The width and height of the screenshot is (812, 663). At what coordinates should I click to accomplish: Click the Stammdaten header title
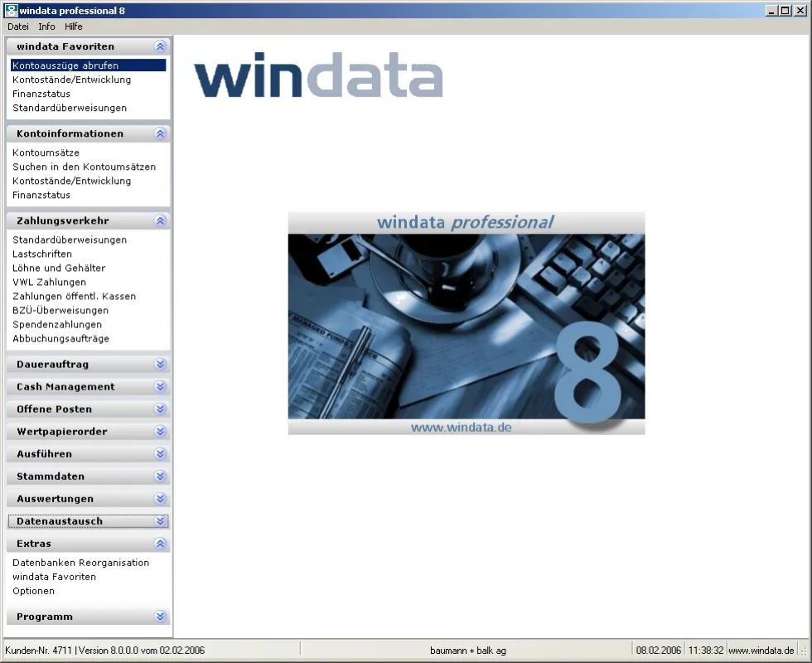51,476
